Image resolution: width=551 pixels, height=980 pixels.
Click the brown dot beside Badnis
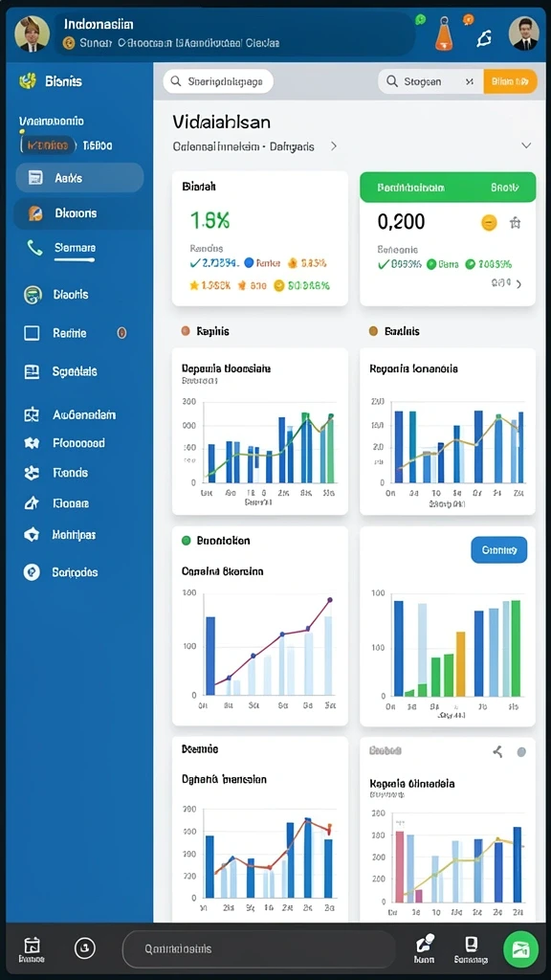pyautogui.click(x=374, y=331)
